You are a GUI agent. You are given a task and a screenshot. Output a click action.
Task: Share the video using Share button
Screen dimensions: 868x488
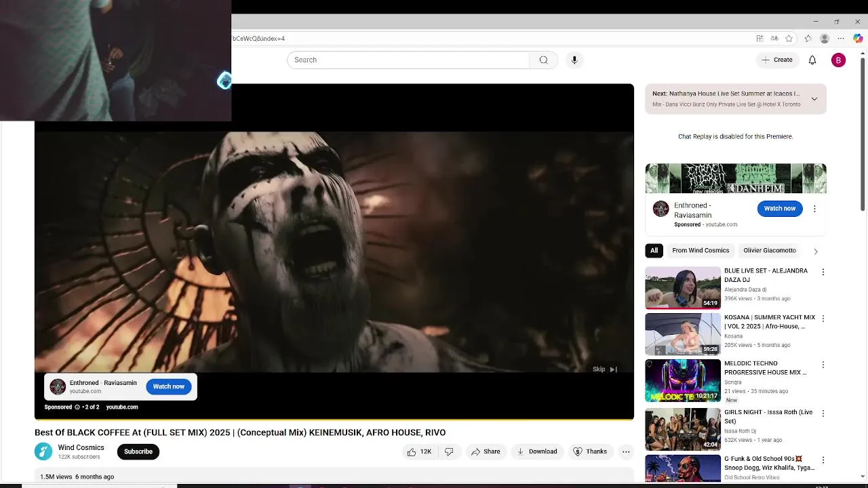tap(486, 451)
